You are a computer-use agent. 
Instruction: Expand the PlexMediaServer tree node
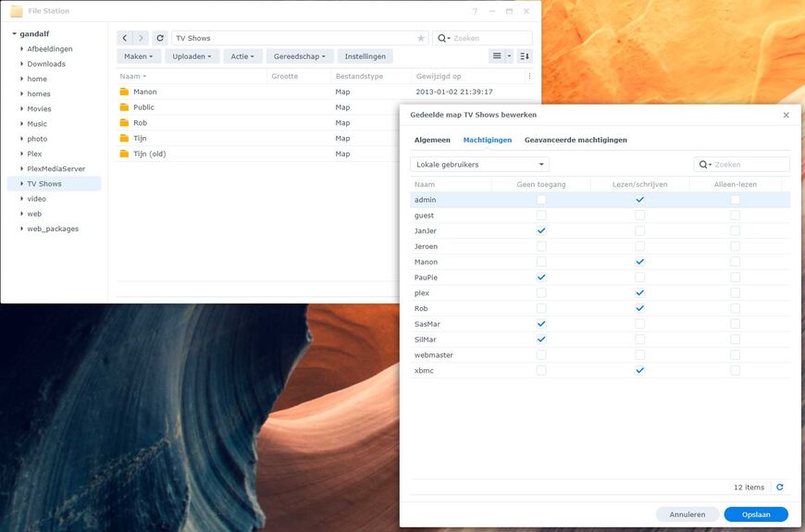[x=21, y=168]
